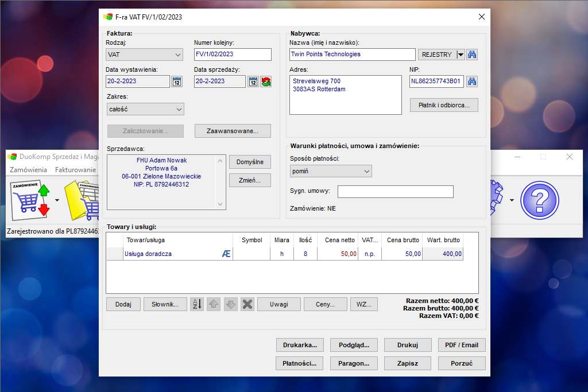588x392 pixels.
Task: Close the F-ra VAT invoice dialog
Action: (x=482, y=17)
